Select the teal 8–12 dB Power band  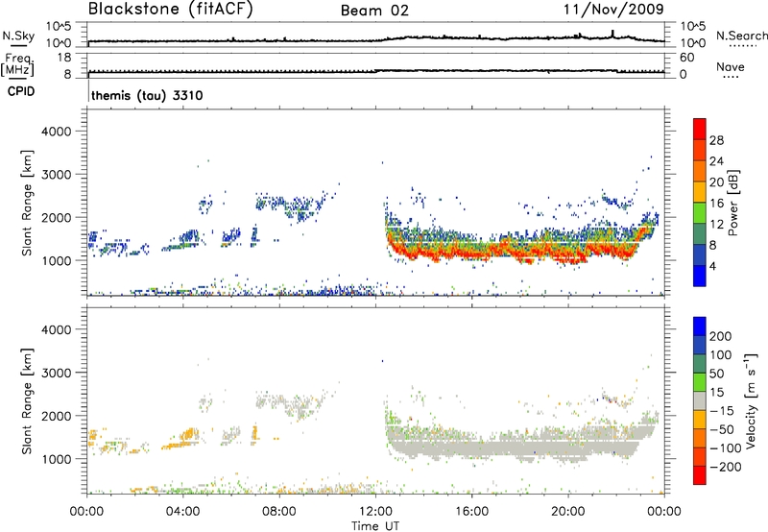(x=700, y=233)
